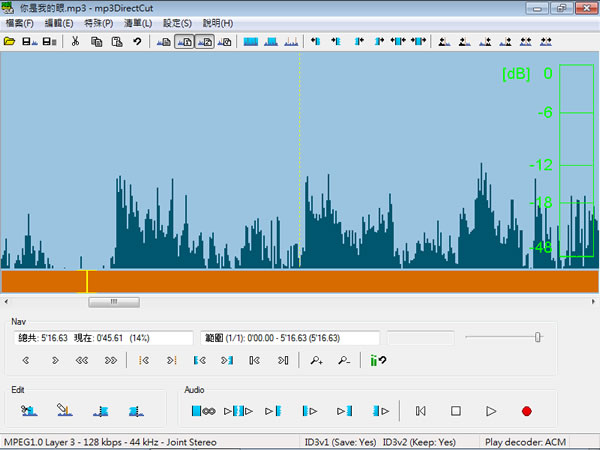Go to previous cue with orange-dotted left arrow
Screen dimensions: 600x450
pyautogui.click(x=144, y=360)
